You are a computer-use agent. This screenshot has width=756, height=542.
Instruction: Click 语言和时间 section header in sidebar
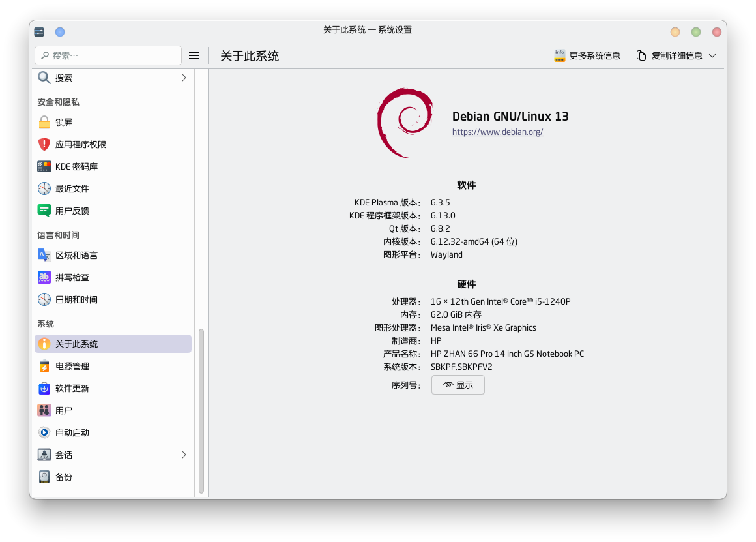pyautogui.click(x=58, y=235)
